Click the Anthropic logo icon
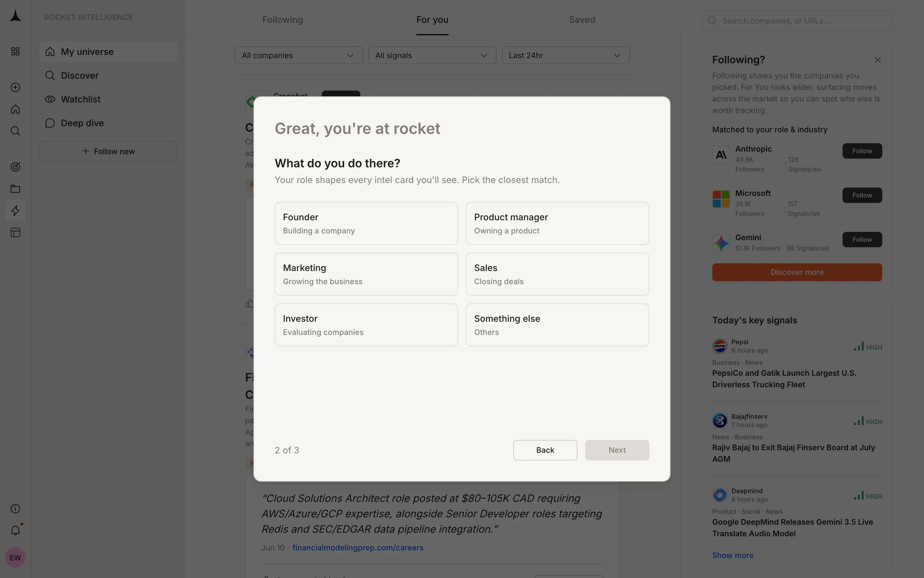Image resolution: width=924 pixels, height=578 pixels. [x=721, y=155]
